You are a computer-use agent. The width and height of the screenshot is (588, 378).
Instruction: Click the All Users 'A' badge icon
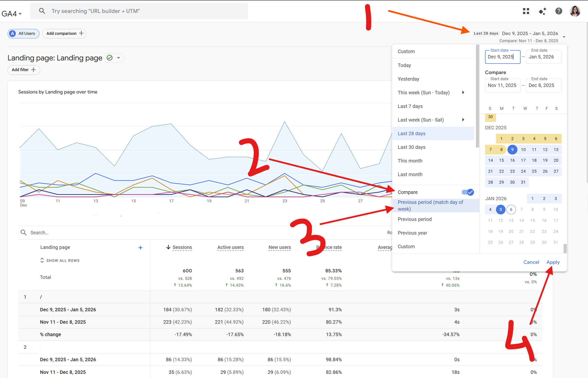coord(13,33)
